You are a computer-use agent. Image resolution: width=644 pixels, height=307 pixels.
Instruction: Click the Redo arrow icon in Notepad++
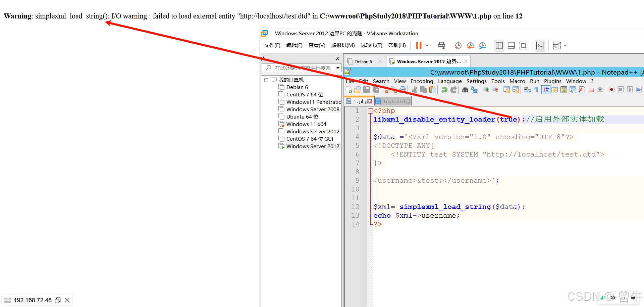(453, 90)
